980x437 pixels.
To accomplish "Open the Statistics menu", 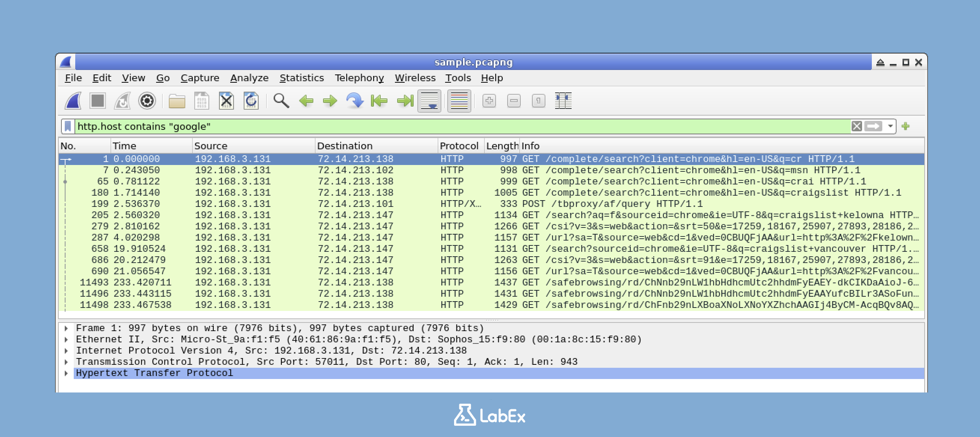I will (x=302, y=77).
